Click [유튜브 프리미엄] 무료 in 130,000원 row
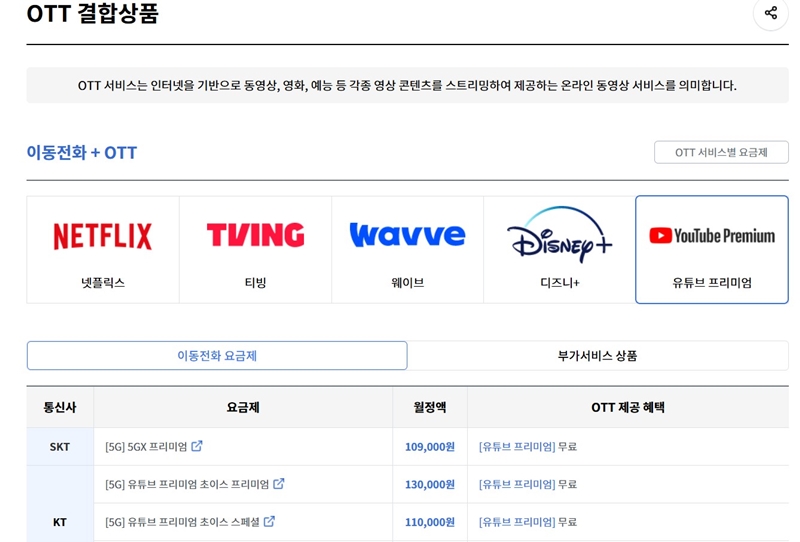The width and height of the screenshot is (800, 542). (528, 484)
